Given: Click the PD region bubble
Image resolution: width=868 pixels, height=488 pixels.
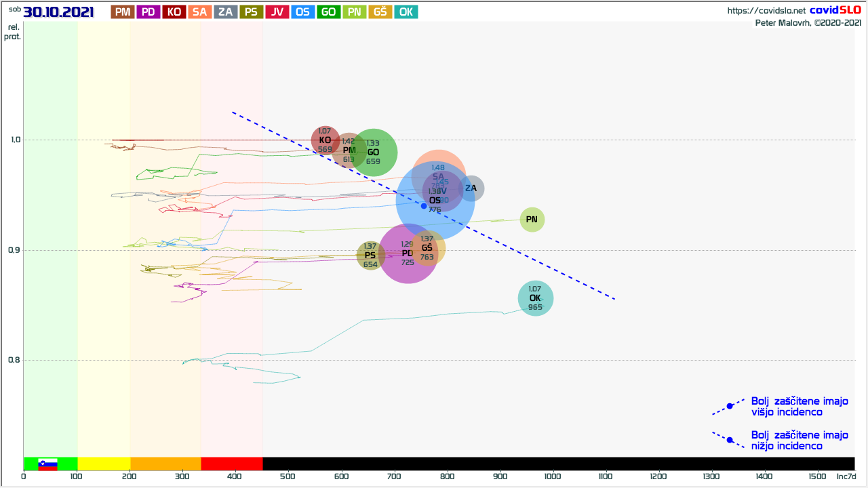Looking at the screenshot, I should tap(407, 253).
